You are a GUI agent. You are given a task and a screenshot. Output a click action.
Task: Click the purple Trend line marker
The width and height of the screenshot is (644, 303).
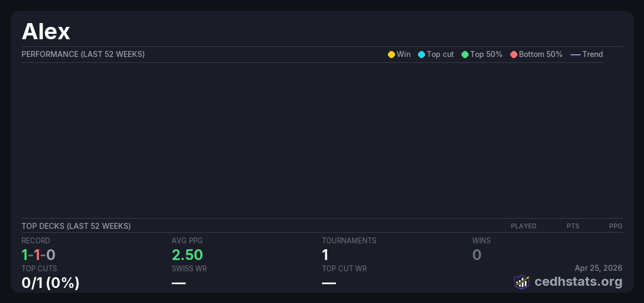(x=575, y=55)
